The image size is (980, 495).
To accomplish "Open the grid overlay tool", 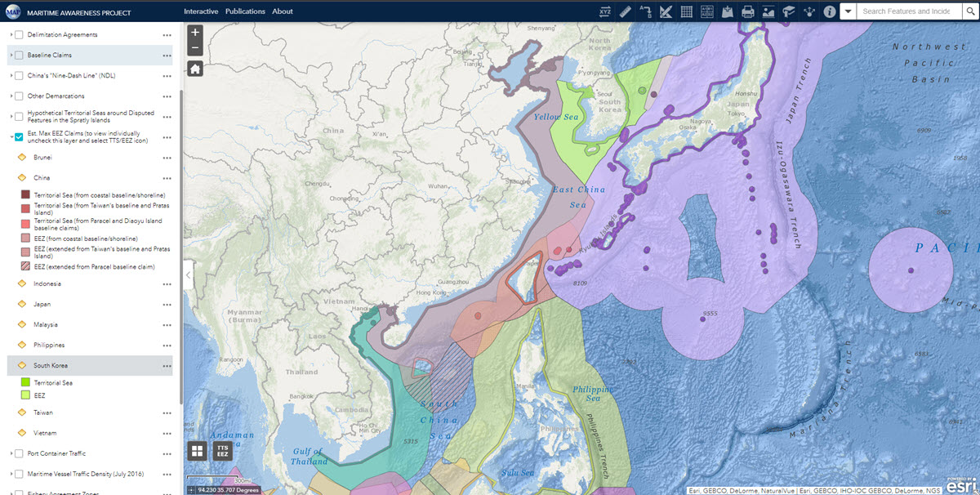I will pos(687,11).
